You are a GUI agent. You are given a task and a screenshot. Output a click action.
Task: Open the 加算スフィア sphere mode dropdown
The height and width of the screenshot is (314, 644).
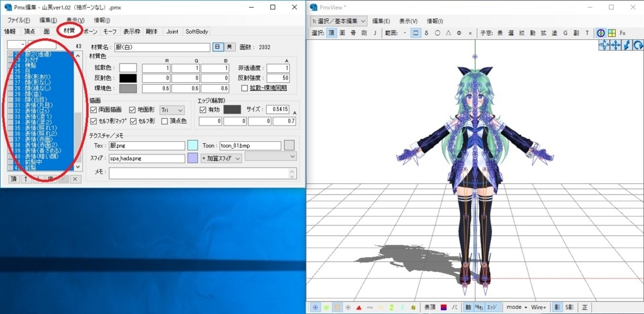221,159
